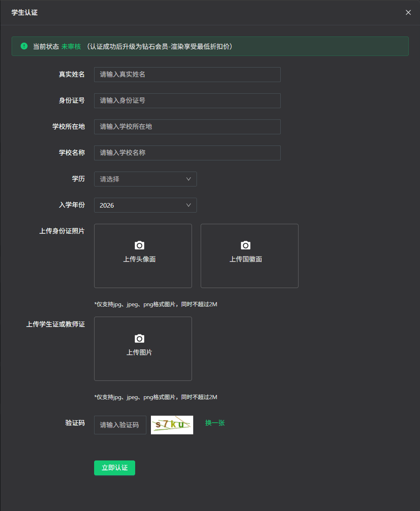Focus the 验证码 input field
The image size is (420, 511).
tap(120, 425)
